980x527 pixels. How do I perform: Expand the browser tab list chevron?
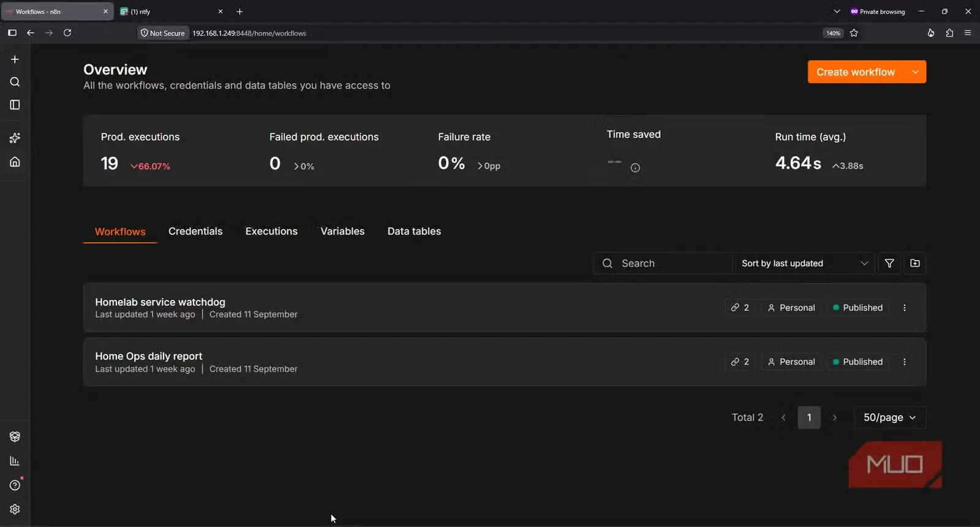837,12
